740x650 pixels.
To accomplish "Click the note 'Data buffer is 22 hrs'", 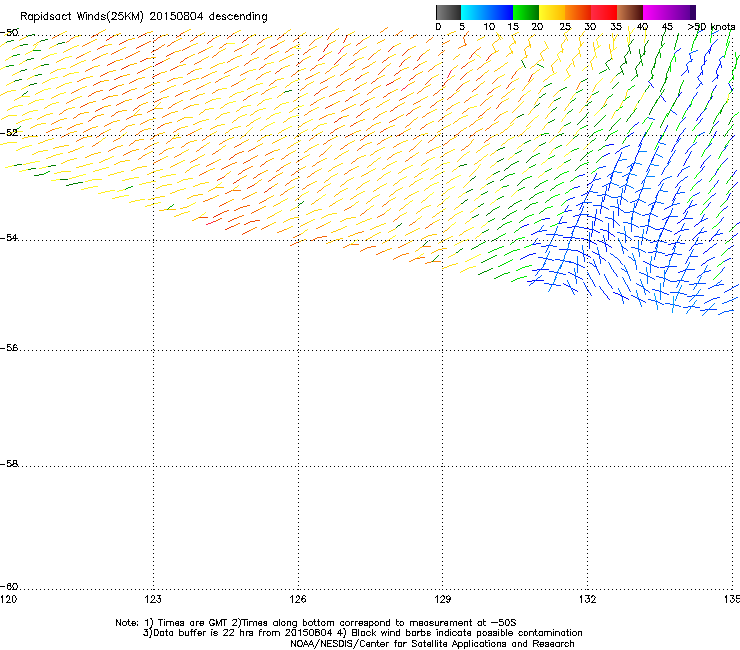I will (204, 633).
